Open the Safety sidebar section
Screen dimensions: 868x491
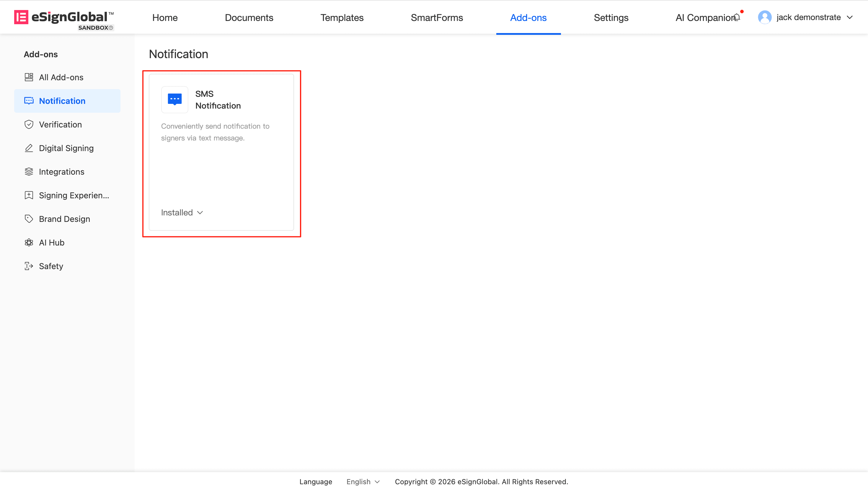(x=51, y=266)
